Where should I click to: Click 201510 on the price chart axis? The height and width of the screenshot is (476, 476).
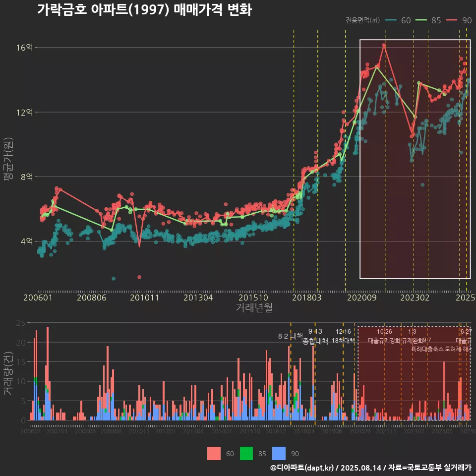coord(253,297)
